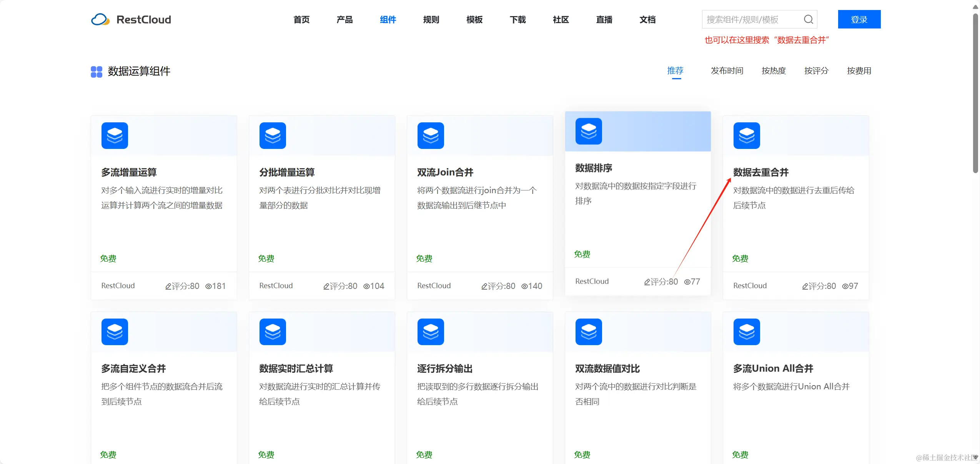Screen dimensions: 980x464
Task: Click the 多流增量运算 component icon
Action: 115,135
